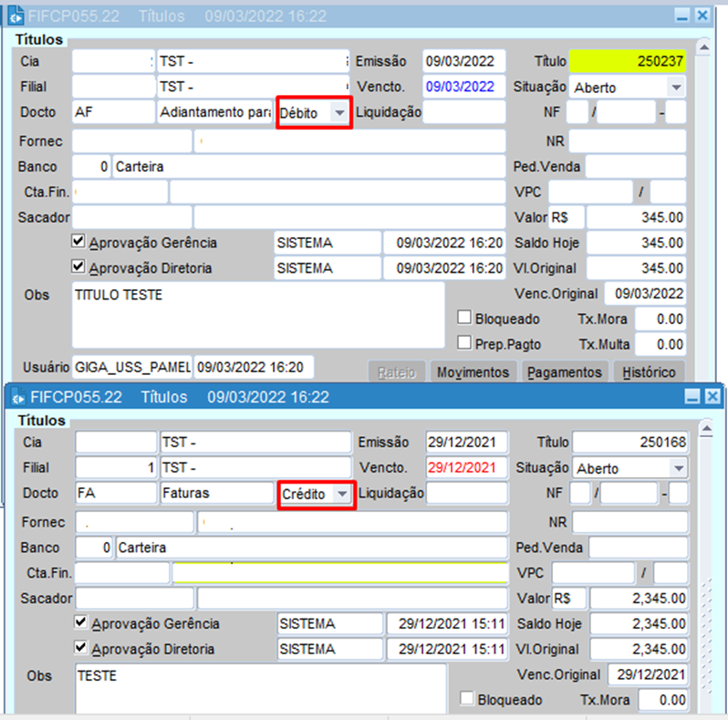Click Tx.Mora field in bottom window

click(x=663, y=700)
